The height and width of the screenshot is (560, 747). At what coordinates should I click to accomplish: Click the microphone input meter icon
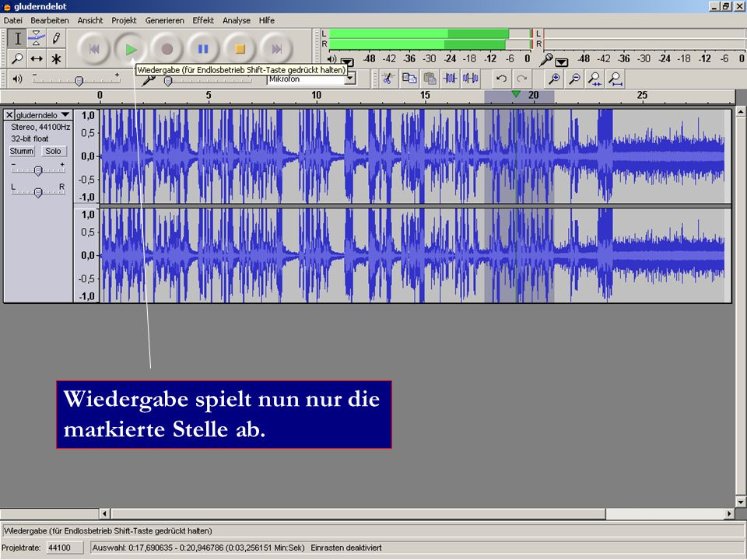coord(546,60)
